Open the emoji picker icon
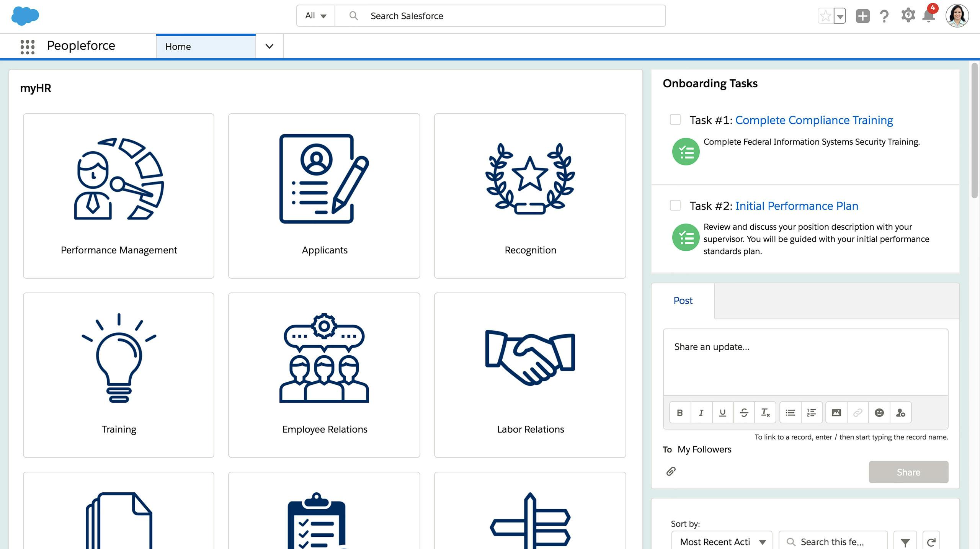 tap(879, 413)
